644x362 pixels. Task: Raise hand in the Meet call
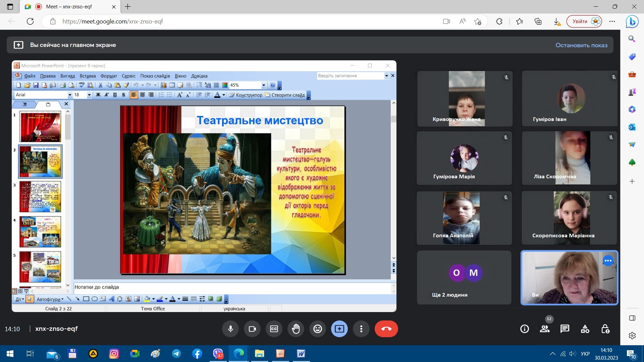(296, 329)
